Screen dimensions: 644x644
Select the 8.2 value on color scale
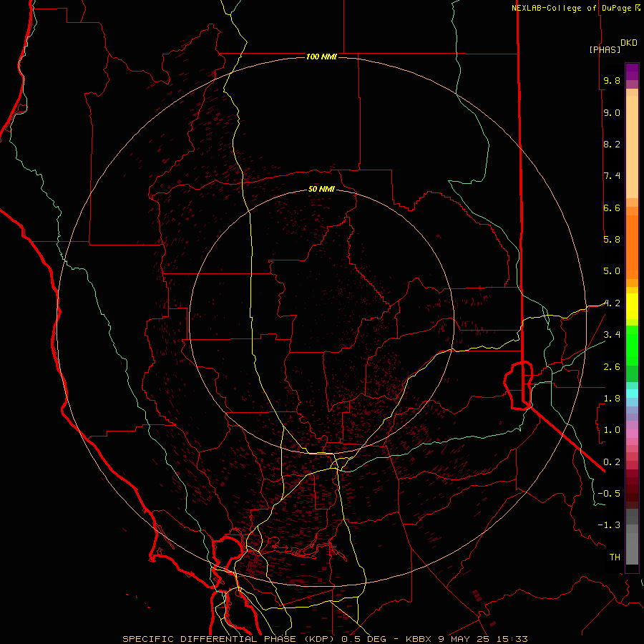[x=612, y=144]
